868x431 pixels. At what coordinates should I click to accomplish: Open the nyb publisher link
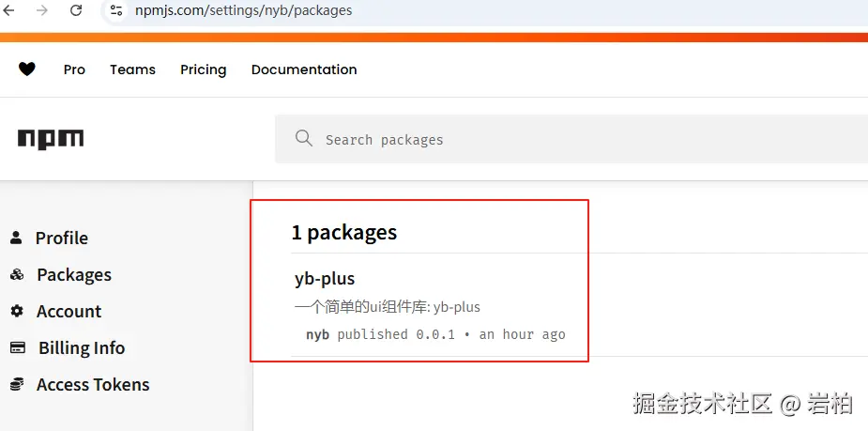point(317,334)
